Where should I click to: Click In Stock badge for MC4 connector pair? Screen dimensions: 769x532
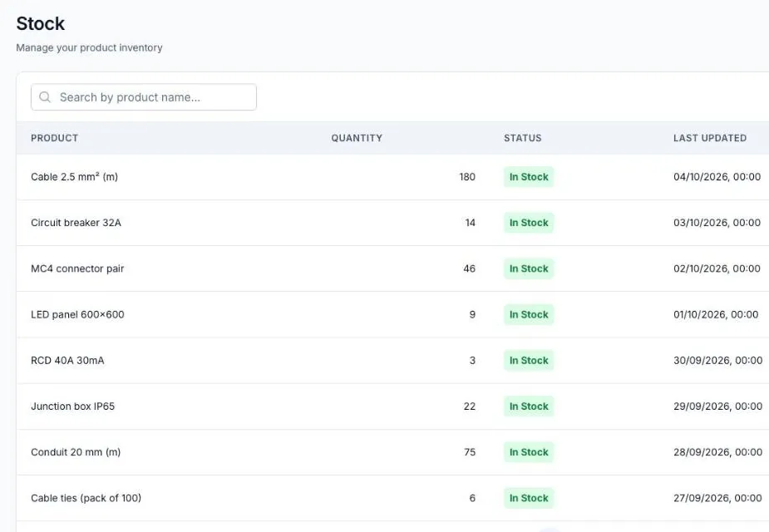tap(529, 268)
